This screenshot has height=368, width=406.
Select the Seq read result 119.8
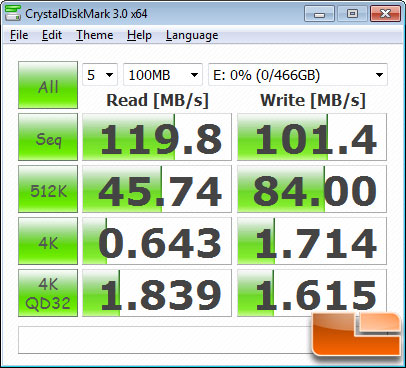[x=157, y=137]
